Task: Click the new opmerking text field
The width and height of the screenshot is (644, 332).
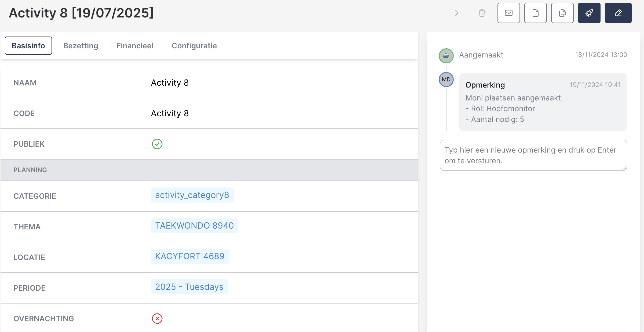Action: pyautogui.click(x=533, y=155)
